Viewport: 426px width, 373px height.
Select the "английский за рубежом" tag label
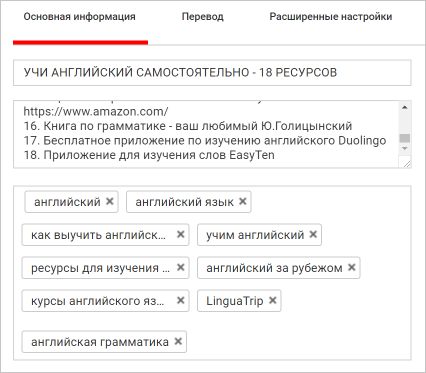click(x=274, y=268)
